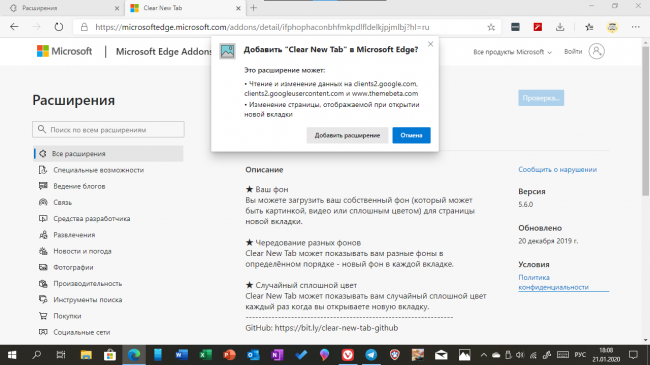Open Mail app from taskbar

coord(441,355)
